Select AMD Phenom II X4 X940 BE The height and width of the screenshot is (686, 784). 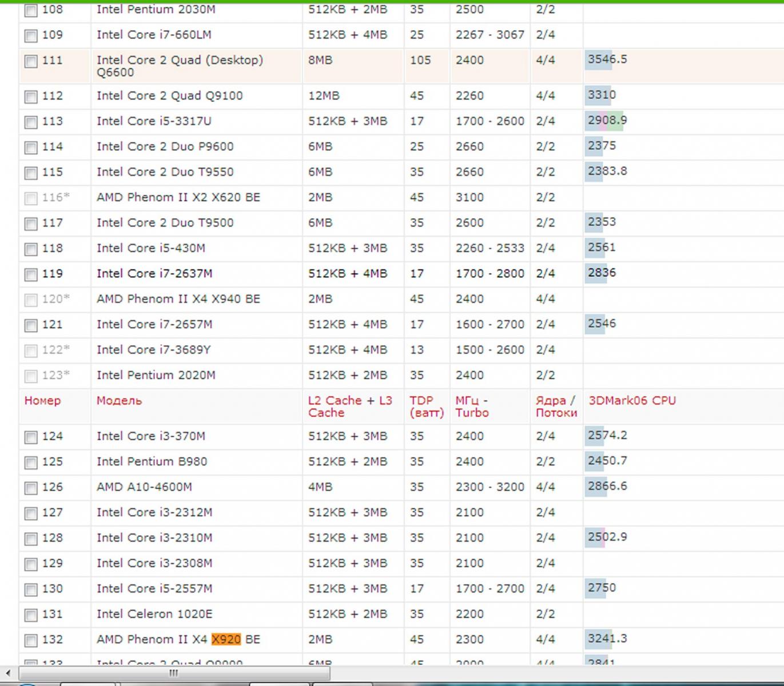tap(178, 299)
